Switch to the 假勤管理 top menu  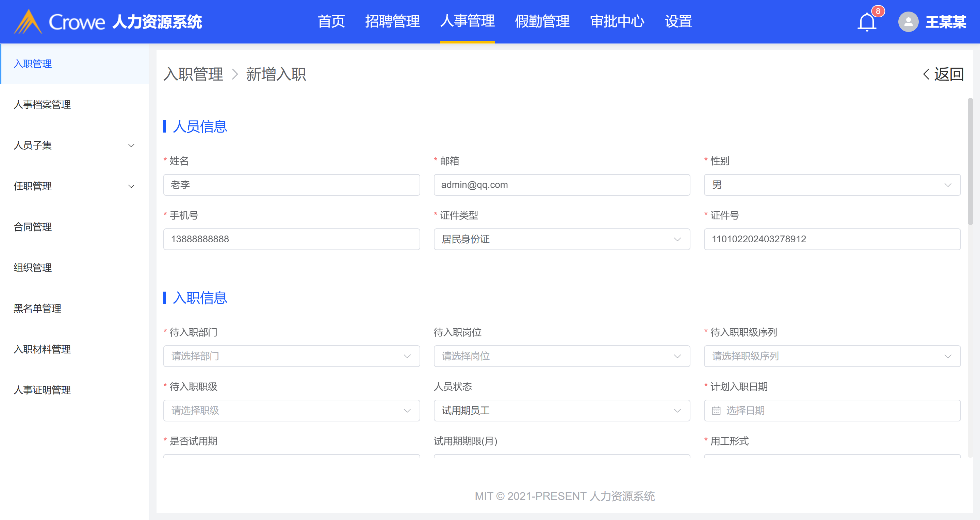542,21
